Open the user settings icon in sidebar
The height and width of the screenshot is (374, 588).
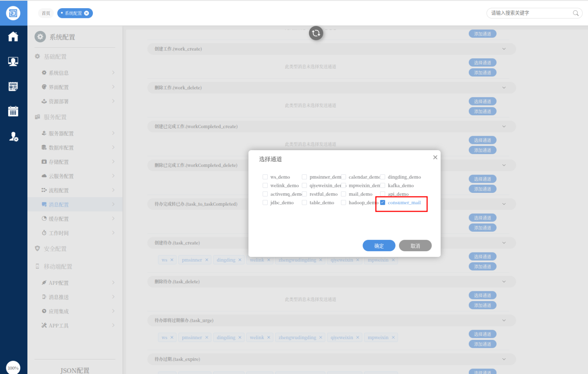coord(13,136)
